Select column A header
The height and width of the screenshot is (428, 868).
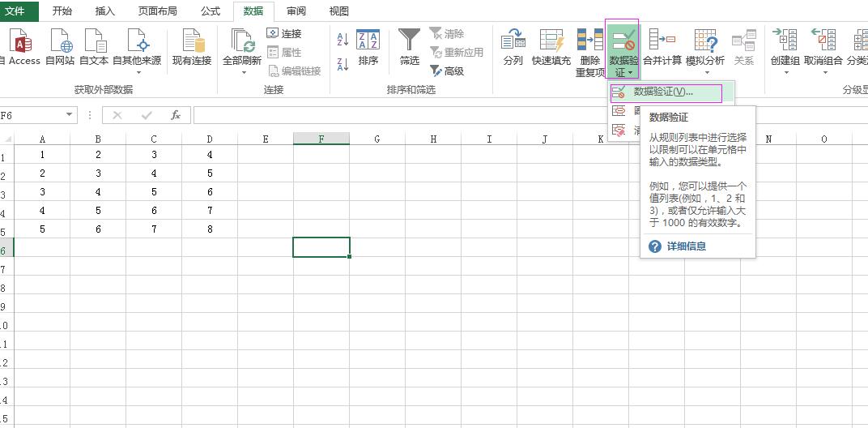point(42,139)
